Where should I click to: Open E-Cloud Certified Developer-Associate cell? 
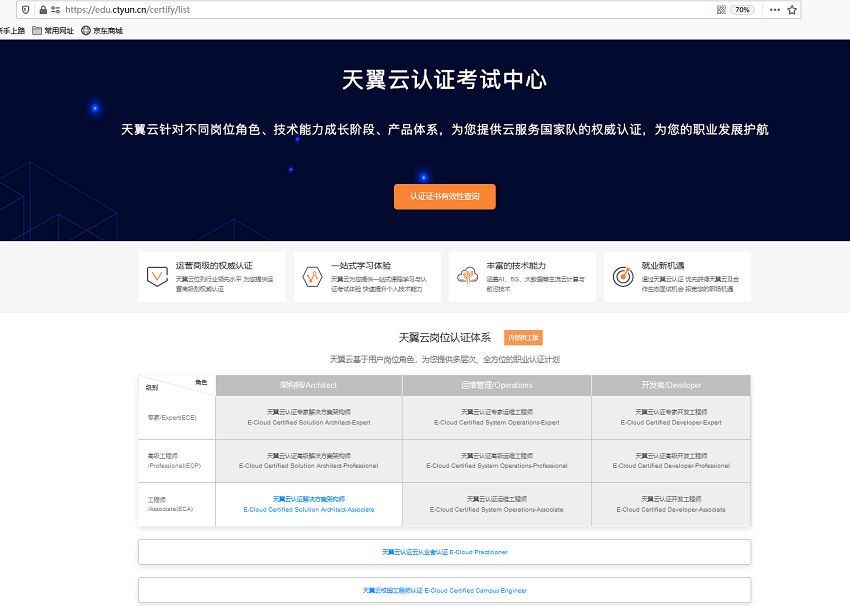click(671, 504)
